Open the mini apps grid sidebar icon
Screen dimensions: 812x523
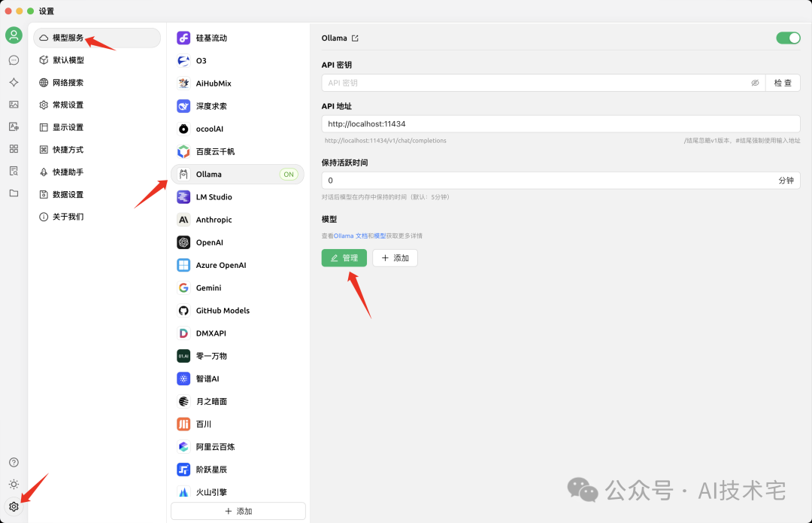pyautogui.click(x=14, y=149)
